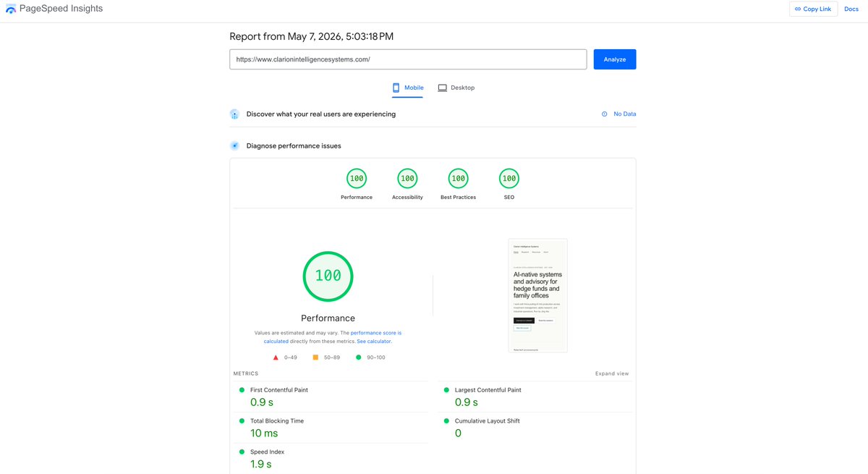Click the mobile phone icon
The image size is (868, 474).
(x=396, y=88)
